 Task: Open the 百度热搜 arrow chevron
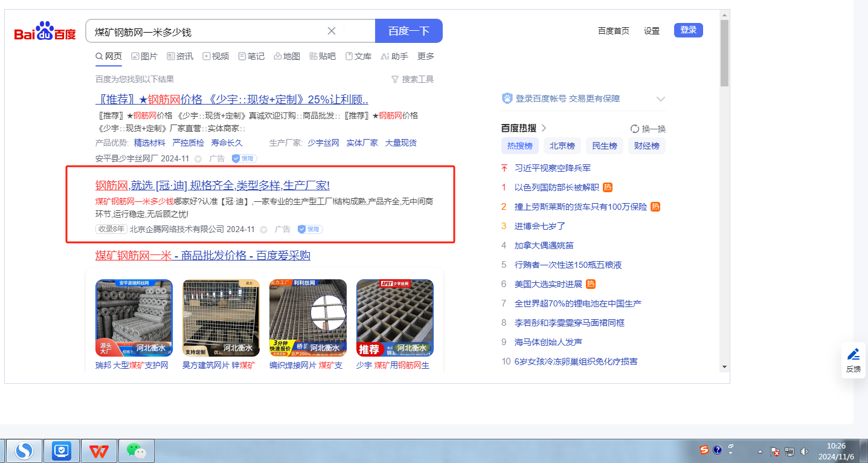544,128
